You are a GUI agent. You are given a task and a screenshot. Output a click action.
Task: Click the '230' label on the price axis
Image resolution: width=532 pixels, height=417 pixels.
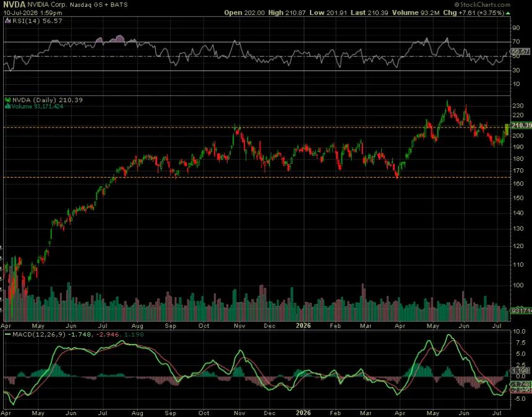coord(518,106)
